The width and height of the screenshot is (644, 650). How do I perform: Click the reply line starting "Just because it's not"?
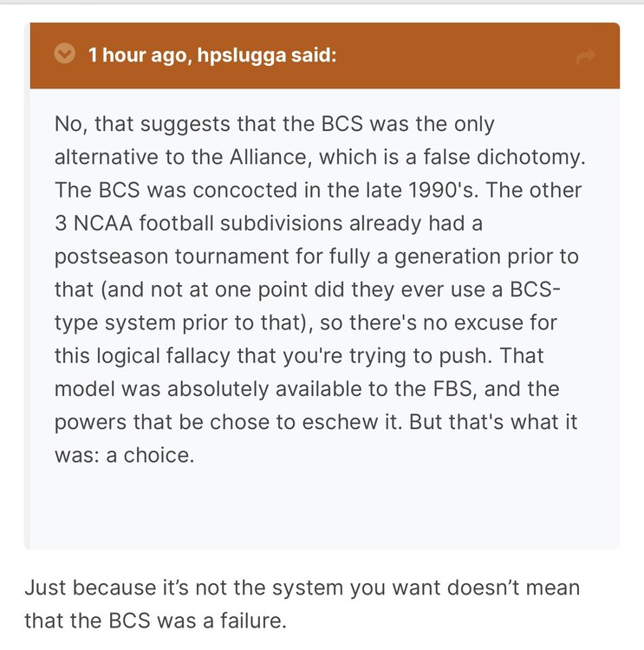click(301, 588)
